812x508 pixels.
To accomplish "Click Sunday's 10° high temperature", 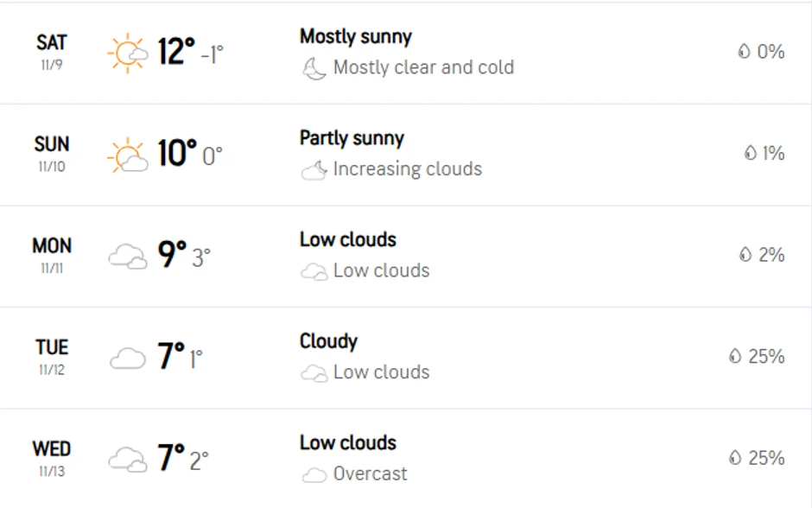I will (x=176, y=154).
